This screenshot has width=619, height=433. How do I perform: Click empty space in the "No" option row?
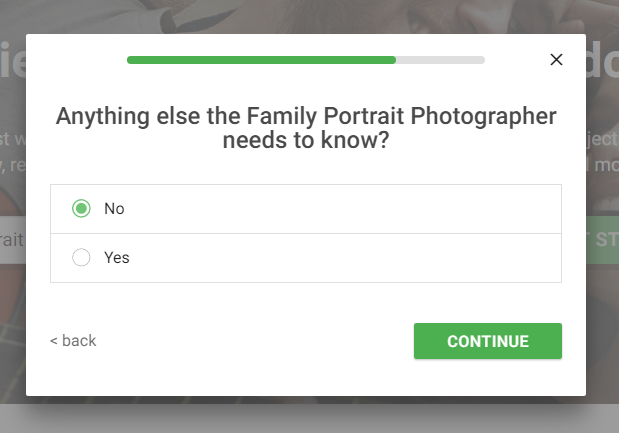click(x=336, y=209)
